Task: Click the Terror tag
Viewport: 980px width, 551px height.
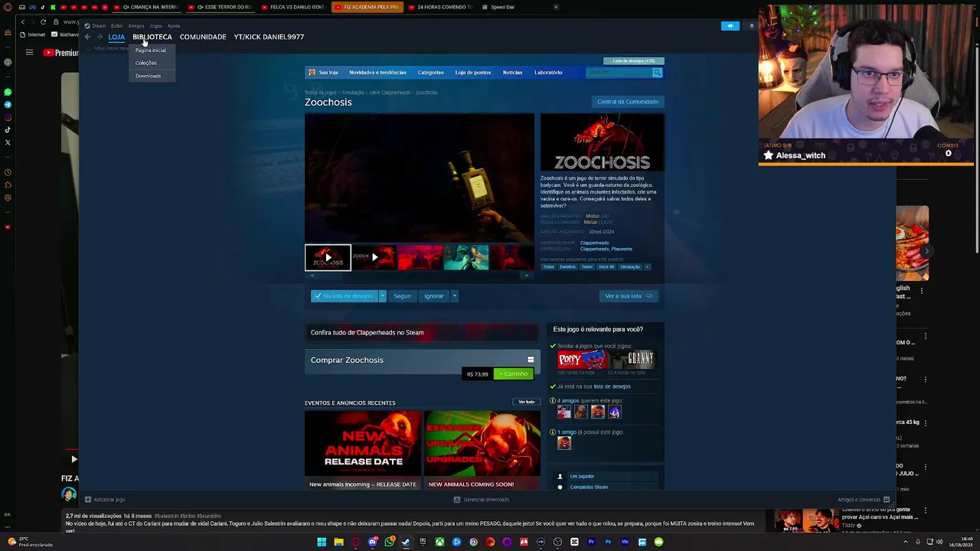Action: [x=586, y=267]
